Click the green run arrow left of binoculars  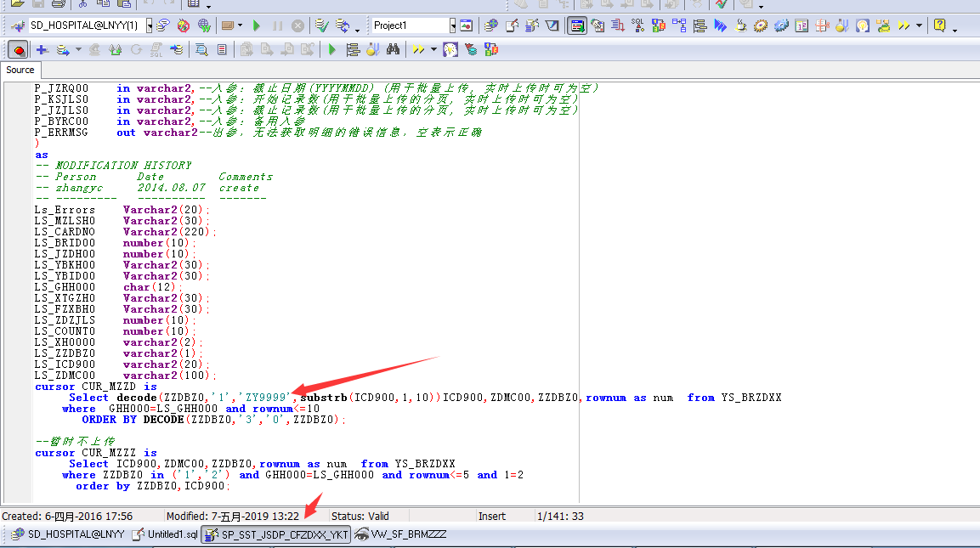point(331,49)
